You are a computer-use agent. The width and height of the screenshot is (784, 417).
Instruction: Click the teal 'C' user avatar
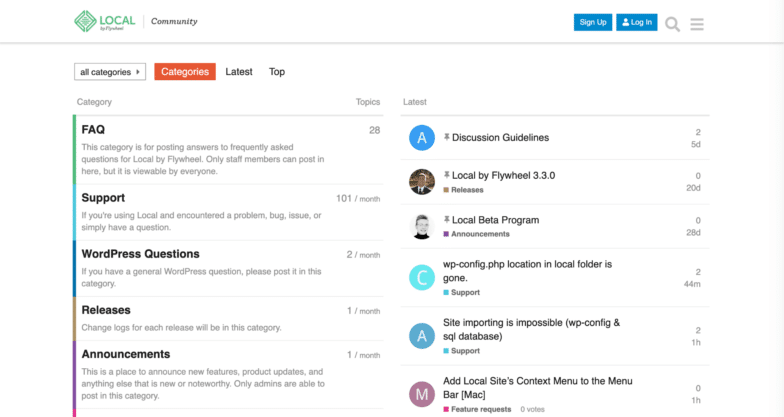coord(422,277)
